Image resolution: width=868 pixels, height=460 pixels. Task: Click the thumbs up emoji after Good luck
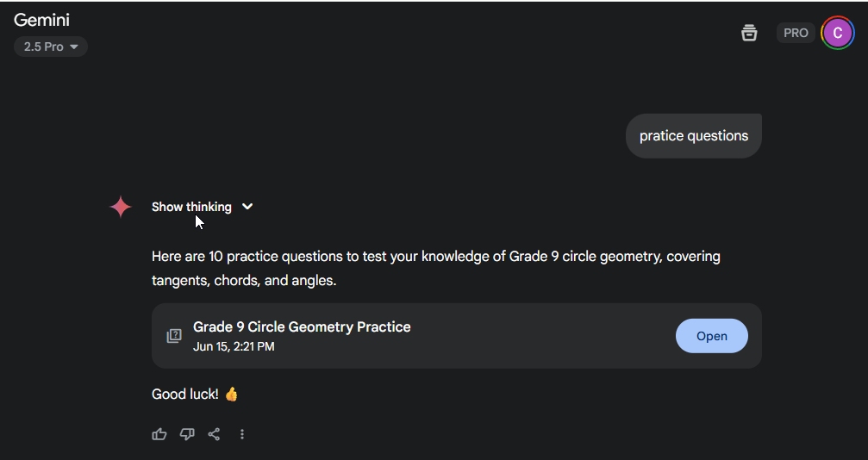[x=231, y=395]
